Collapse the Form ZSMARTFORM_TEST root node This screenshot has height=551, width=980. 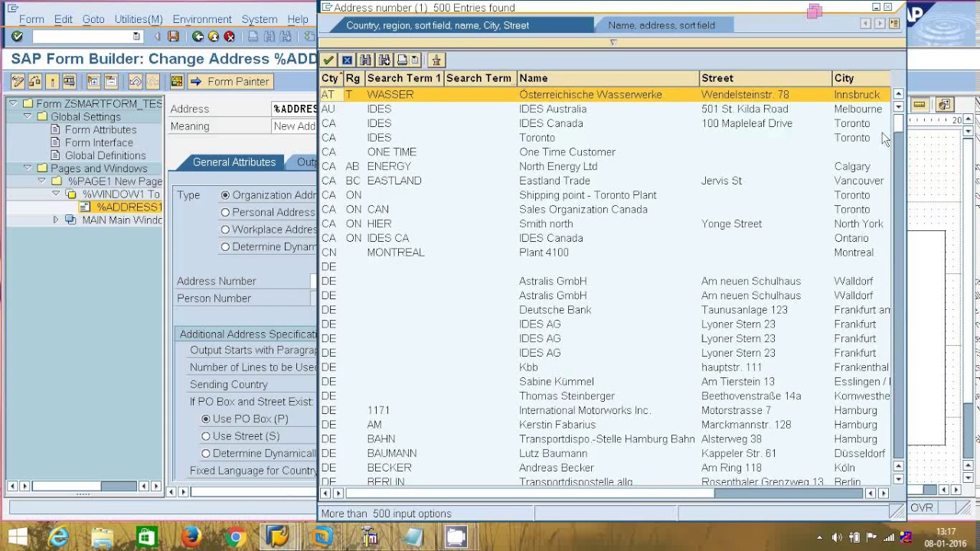point(13,103)
